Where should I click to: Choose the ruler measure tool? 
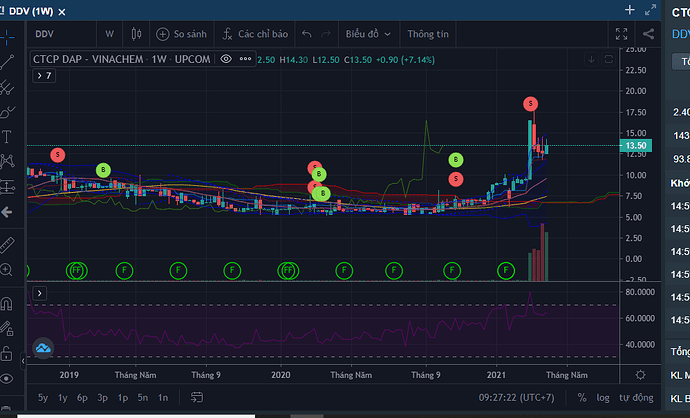coord(8,244)
